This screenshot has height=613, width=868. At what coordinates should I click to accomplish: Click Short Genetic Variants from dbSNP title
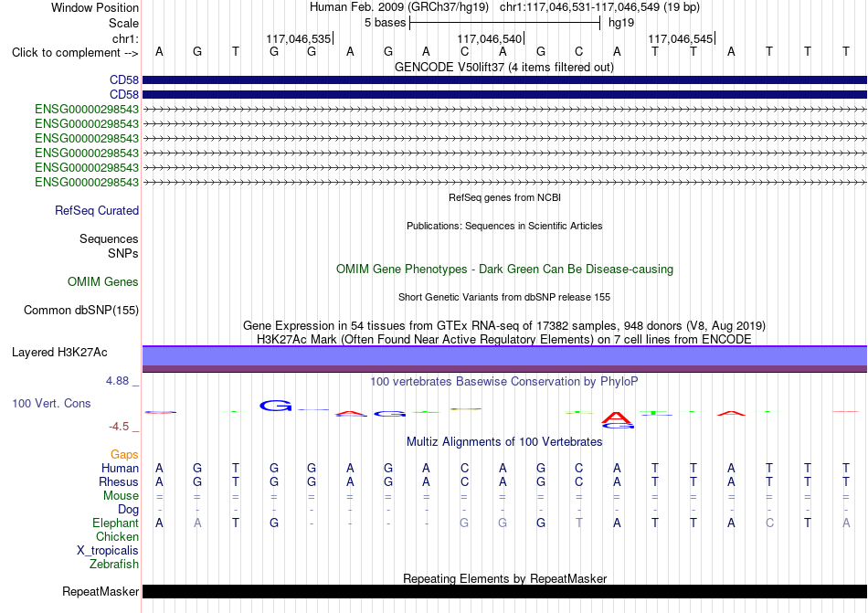tap(504, 297)
